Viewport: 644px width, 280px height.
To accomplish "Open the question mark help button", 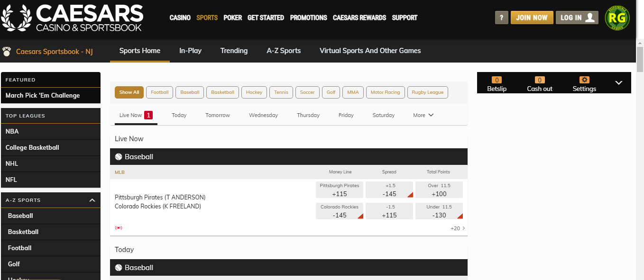I will (501, 18).
